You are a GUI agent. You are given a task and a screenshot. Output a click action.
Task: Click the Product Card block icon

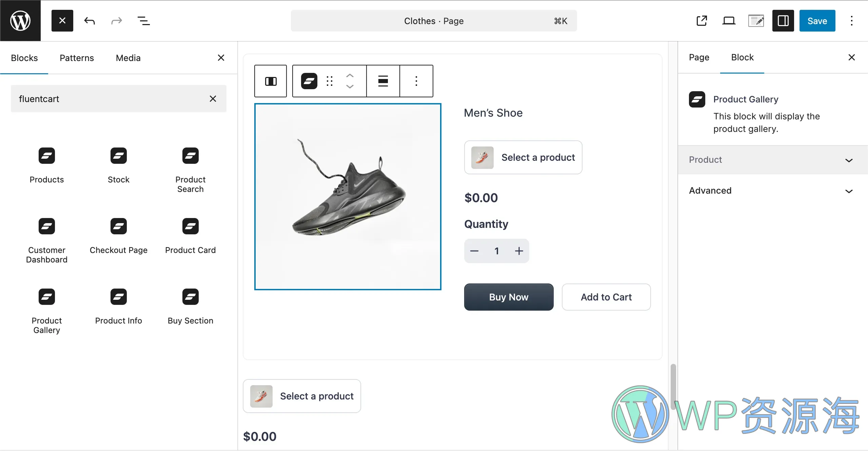[190, 226]
